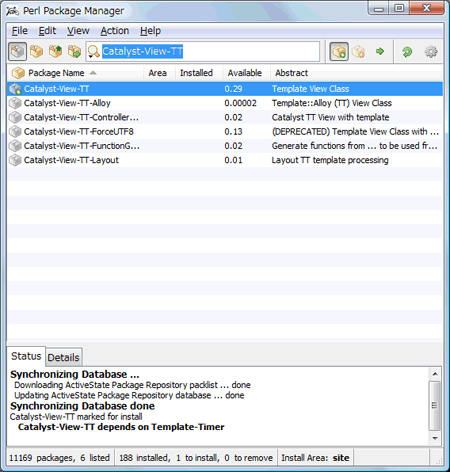The image size is (450, 472).
Task: Select the Catalyst-View-TT-ForceUTF8 package name
Action: pyautogui.click(x=79, y=132)
